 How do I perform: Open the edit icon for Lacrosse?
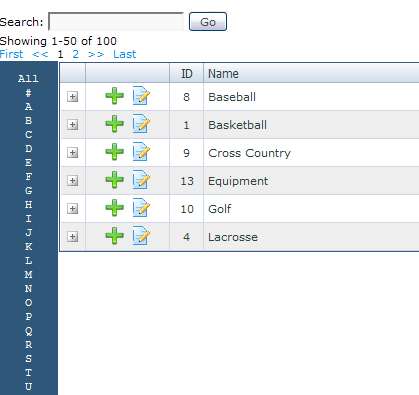click(x=141, y=236)
